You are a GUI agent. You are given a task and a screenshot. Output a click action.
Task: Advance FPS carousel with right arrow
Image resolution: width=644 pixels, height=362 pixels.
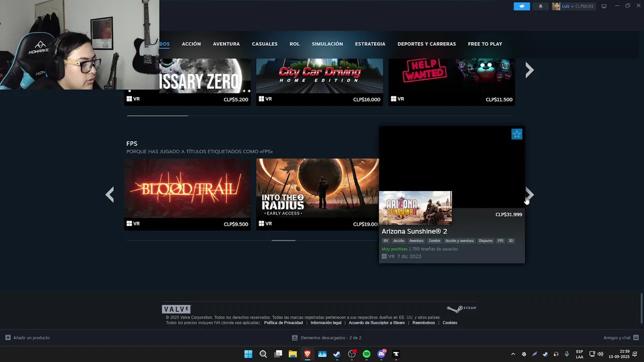[529, 195]
